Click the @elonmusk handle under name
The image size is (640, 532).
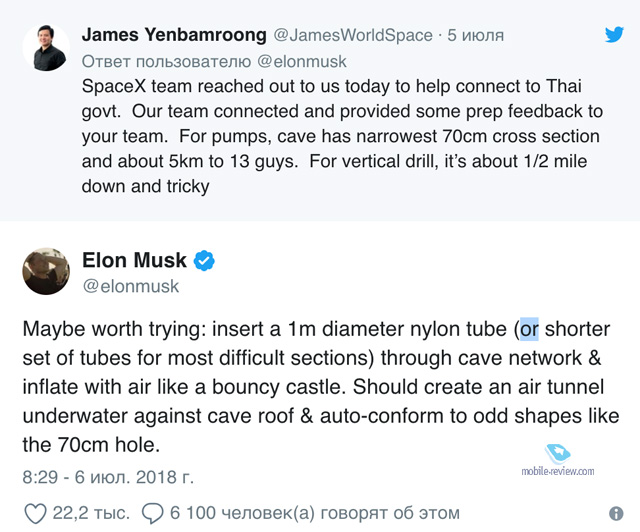131,286
